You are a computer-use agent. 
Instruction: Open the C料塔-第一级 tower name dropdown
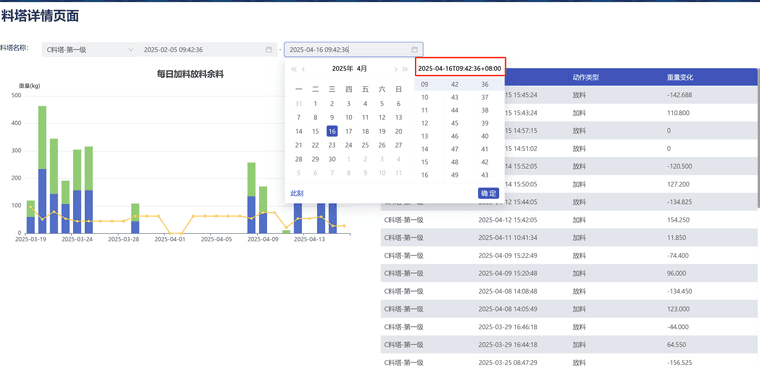pyautogui.click(x=89, y=49)
